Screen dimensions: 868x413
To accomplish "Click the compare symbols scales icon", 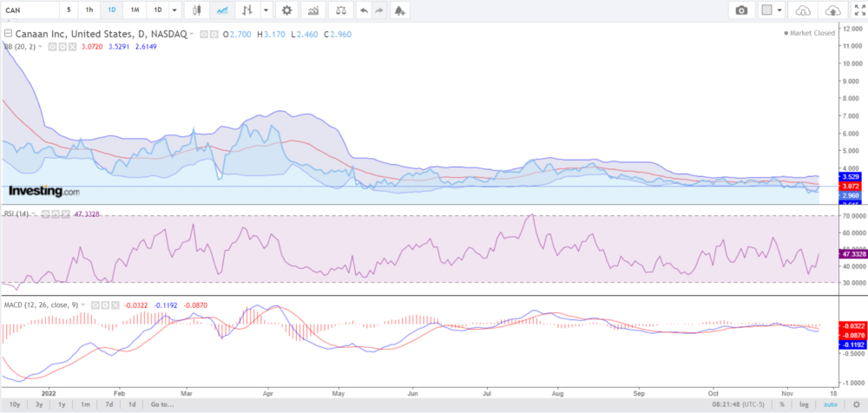I will click(x=340, y=10).
